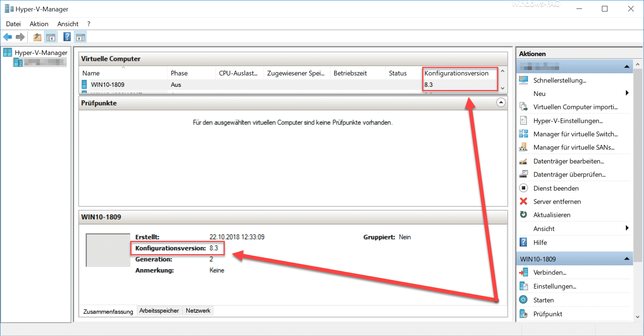Click the scroll up arrow in VM list
Viewport: 644px width, 336px height.
pos(502,71)
